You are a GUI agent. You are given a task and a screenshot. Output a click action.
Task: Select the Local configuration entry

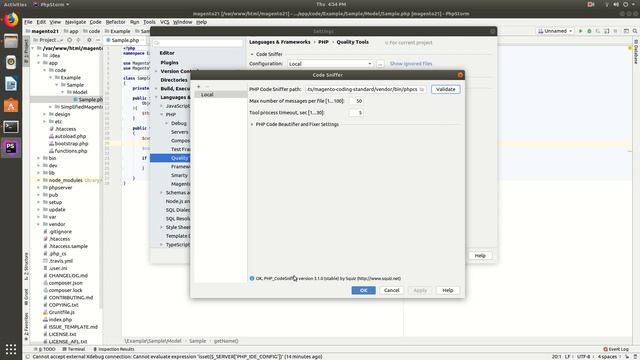[220, 94]
